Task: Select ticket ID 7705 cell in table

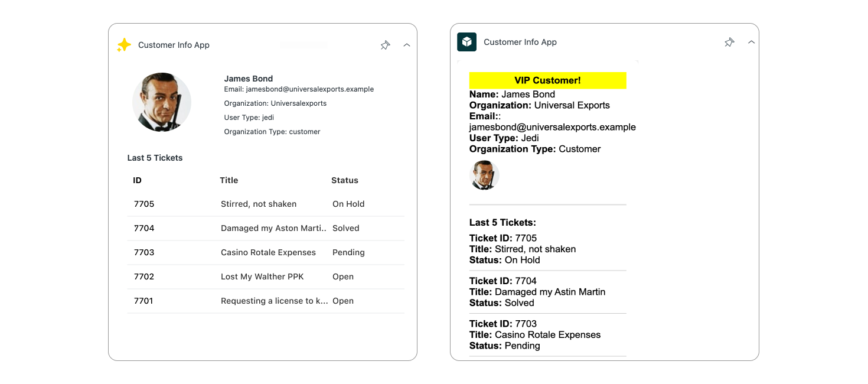Action: (144, 204)
